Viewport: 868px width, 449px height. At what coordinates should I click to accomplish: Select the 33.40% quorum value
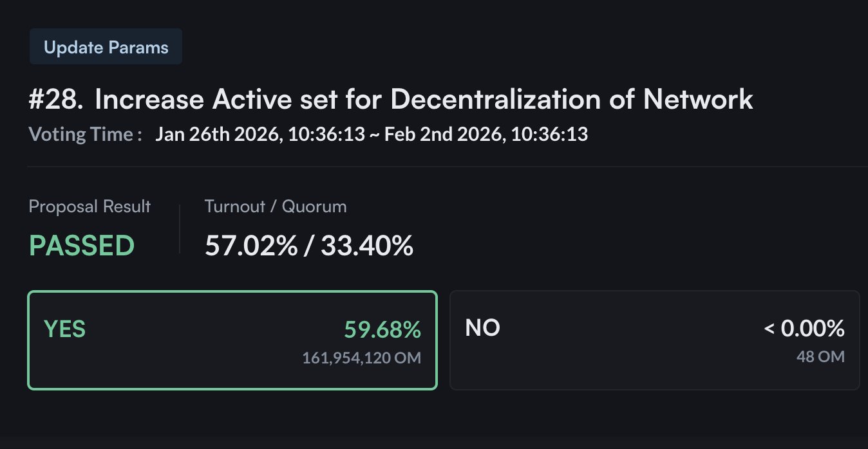point(367,246)
